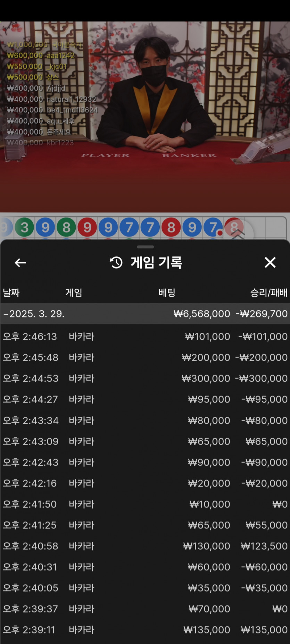Open the 오후 2:40:58 ₩123,500 win record
Viewport: 290px width, 644px height.
coord(145,546)
